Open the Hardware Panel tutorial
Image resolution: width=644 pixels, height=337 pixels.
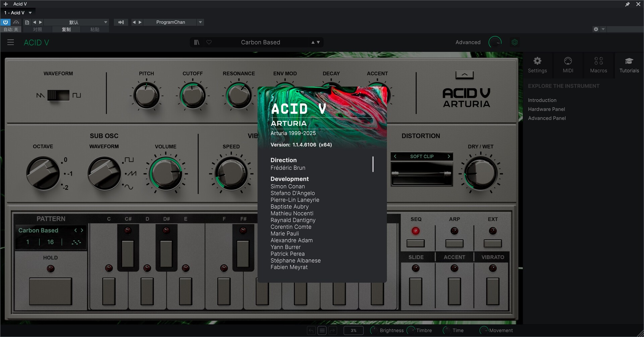point(546,109)
